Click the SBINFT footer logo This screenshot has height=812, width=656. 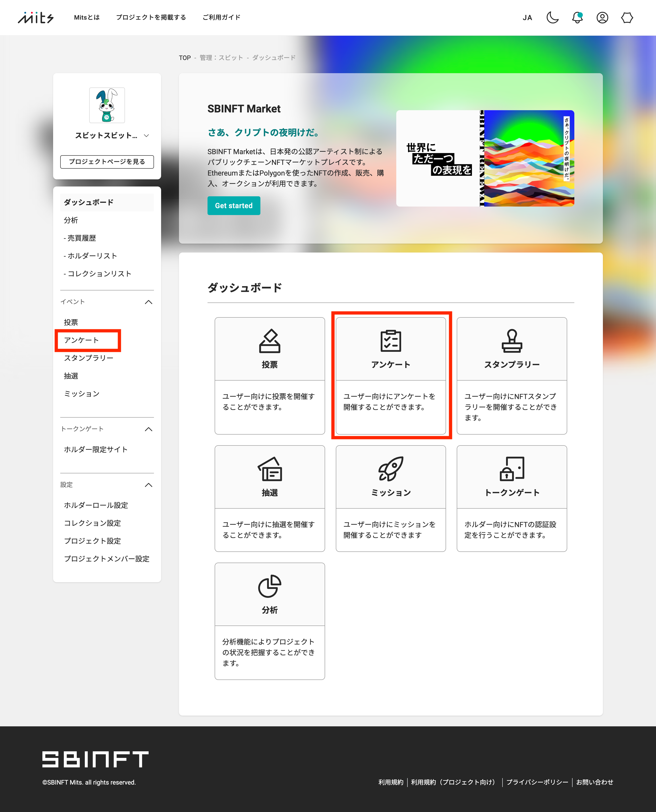point(95,760)
